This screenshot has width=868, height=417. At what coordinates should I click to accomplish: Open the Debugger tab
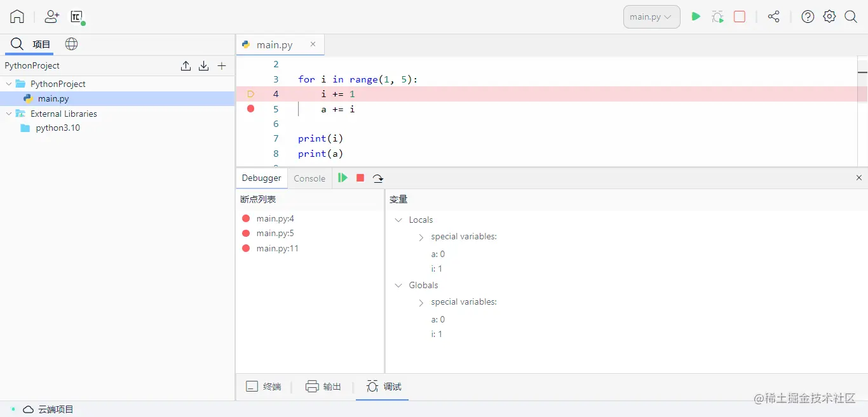coord(261,178)
